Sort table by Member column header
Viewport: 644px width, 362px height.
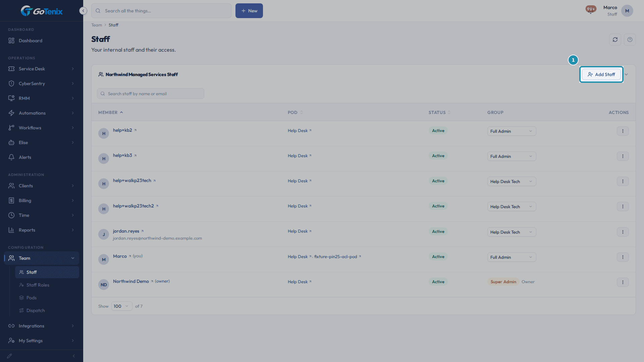111,112
